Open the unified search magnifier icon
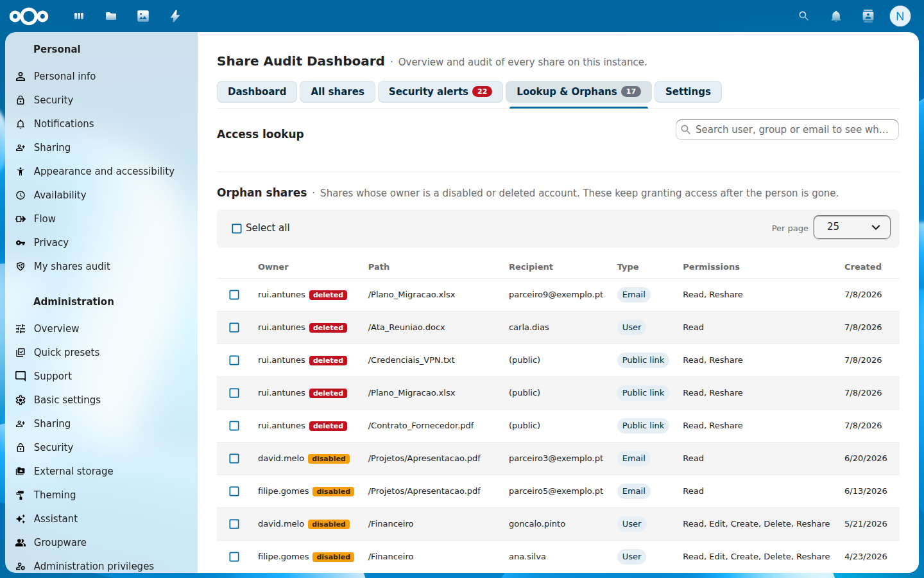 (803, 16)
